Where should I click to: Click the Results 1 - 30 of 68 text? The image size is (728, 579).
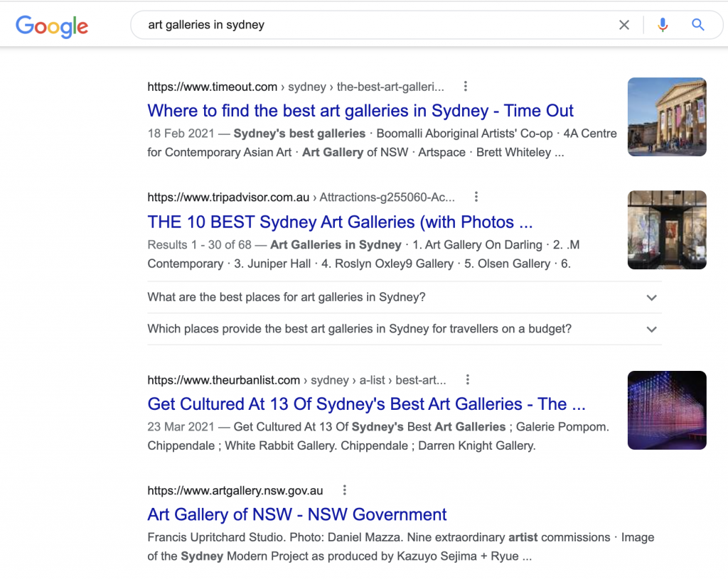199,244
